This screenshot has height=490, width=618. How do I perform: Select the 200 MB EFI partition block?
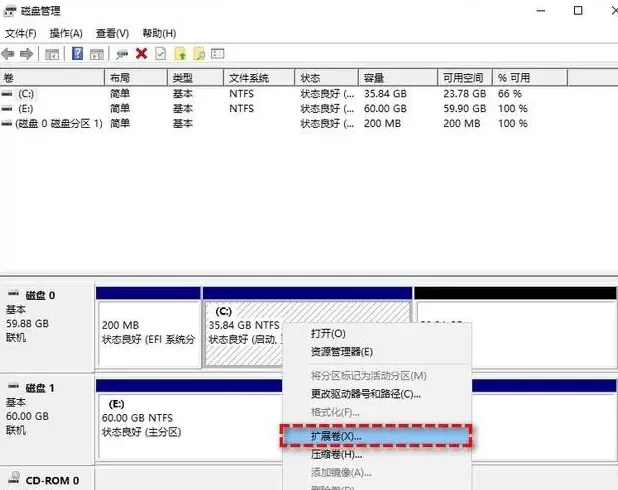pos(149,328)
